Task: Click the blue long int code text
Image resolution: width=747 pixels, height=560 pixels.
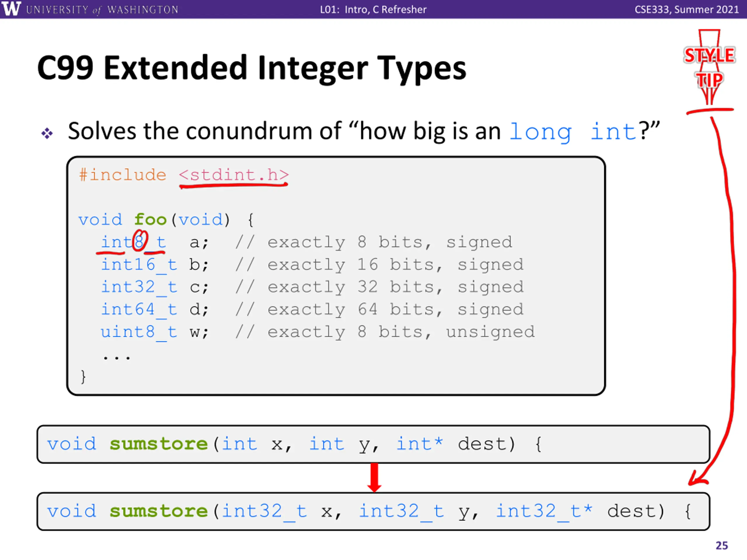Action: click(573, 132)
